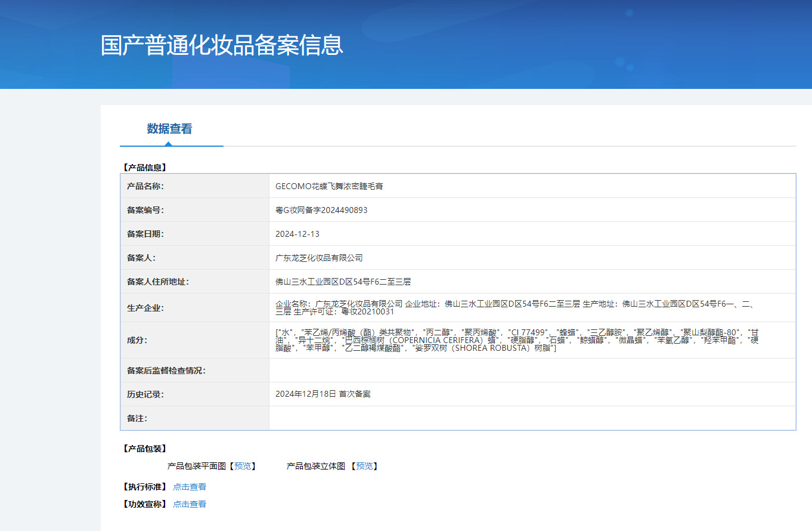
Task: Click the 备注 row label
Action: click(x=137, y=418)
